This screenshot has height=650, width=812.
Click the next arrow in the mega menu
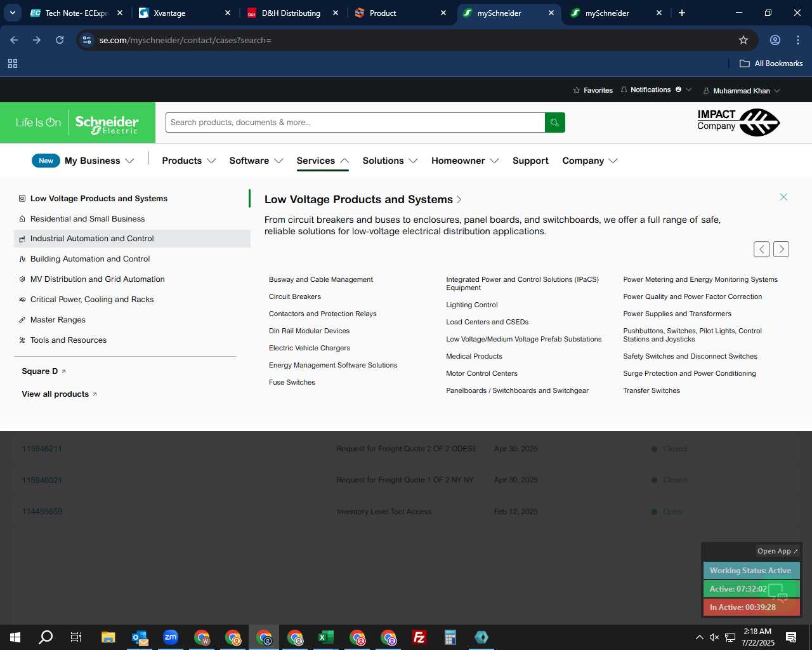[x=782, y=249]
